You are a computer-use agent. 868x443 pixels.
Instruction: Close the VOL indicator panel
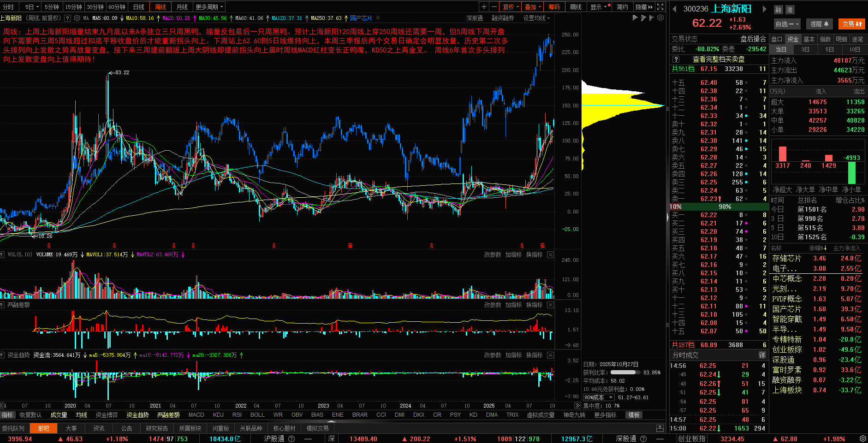coord(550,254)
